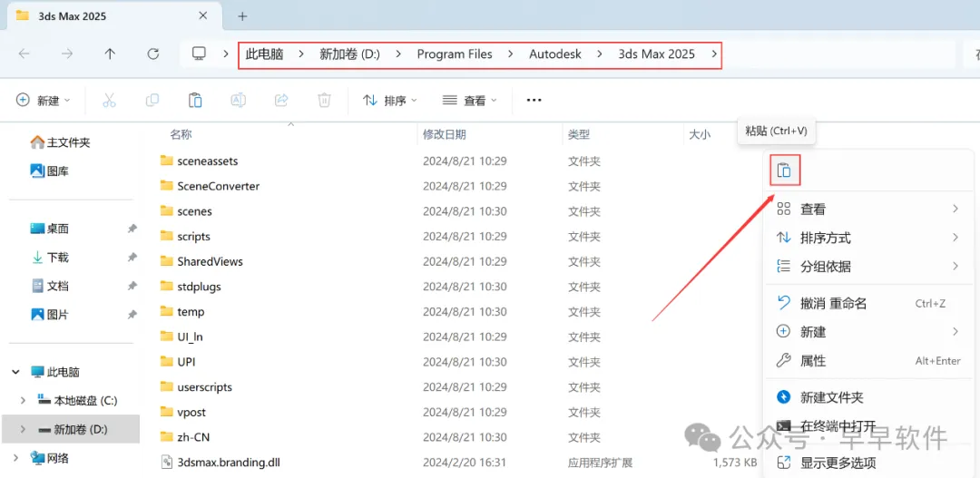Open 图库 in the sidebar
This screenshot has width=980, height=478.
tap(50, 171)
